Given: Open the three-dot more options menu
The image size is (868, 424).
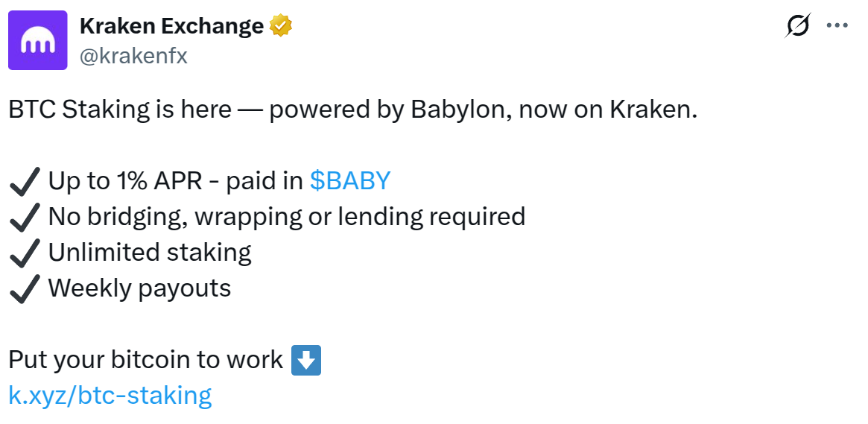Looking at the screenshot, I should [837, 26].
